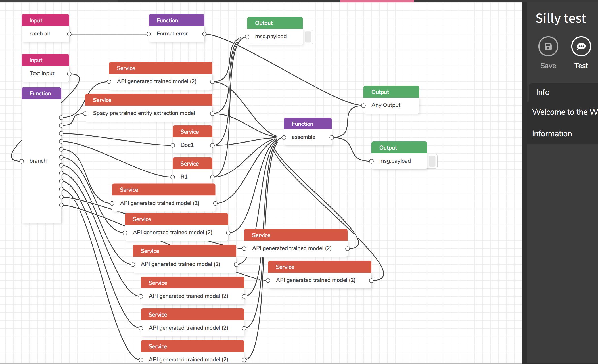Screen dimensions: 598x364
Task: Select the 'Doc1' service node
Action: click(193, 139)
